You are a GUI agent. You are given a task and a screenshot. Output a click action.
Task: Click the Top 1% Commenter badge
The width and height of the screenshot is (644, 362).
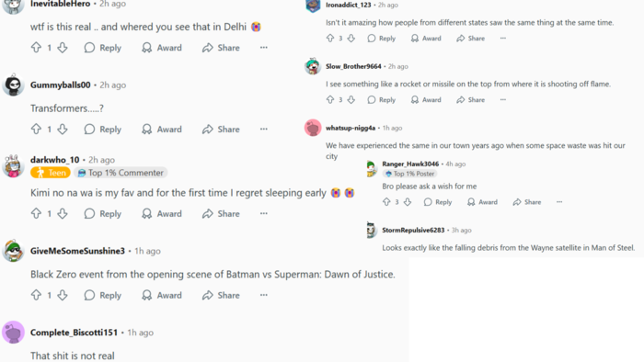click(x=121, y=173)
